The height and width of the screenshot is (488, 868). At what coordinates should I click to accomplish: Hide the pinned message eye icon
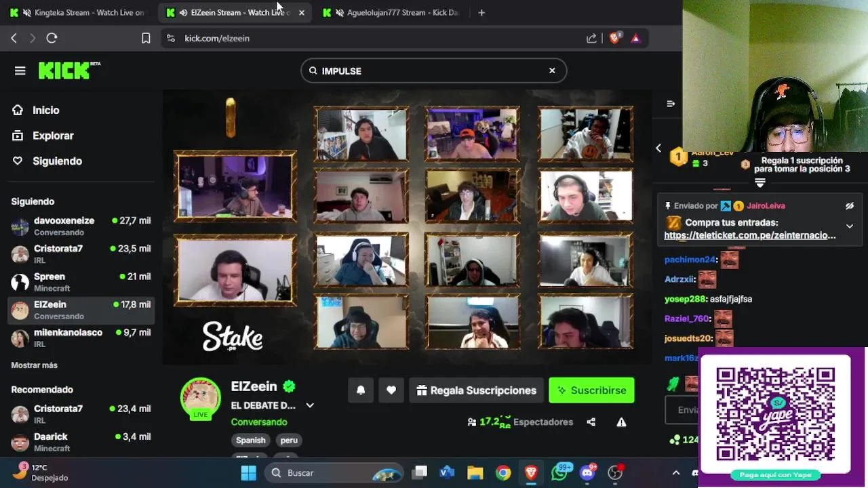tap(850, 205)
